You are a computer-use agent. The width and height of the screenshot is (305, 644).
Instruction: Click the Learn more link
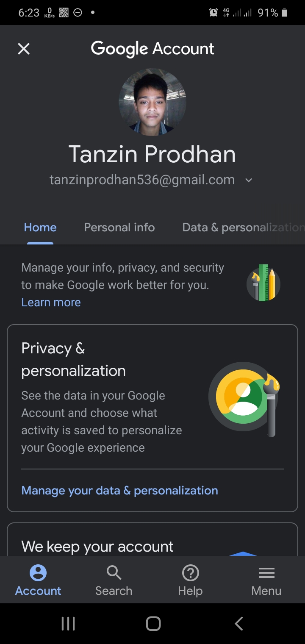[x=51, y=302]
